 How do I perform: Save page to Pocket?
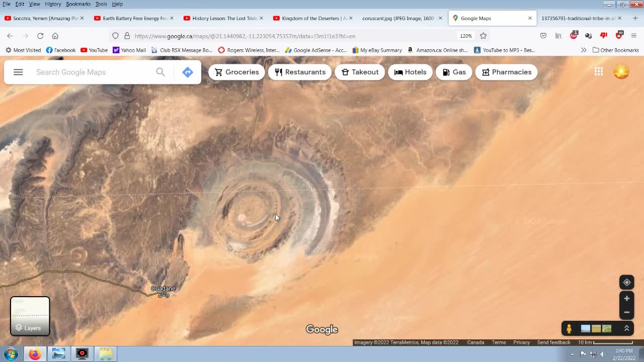pyautogui.click(x=543, y=36)
